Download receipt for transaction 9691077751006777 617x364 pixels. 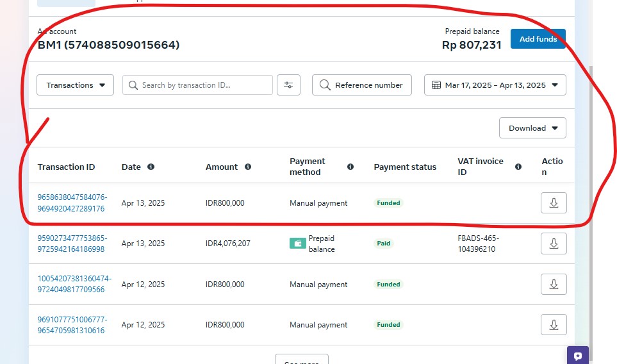(x=554, y=324)
